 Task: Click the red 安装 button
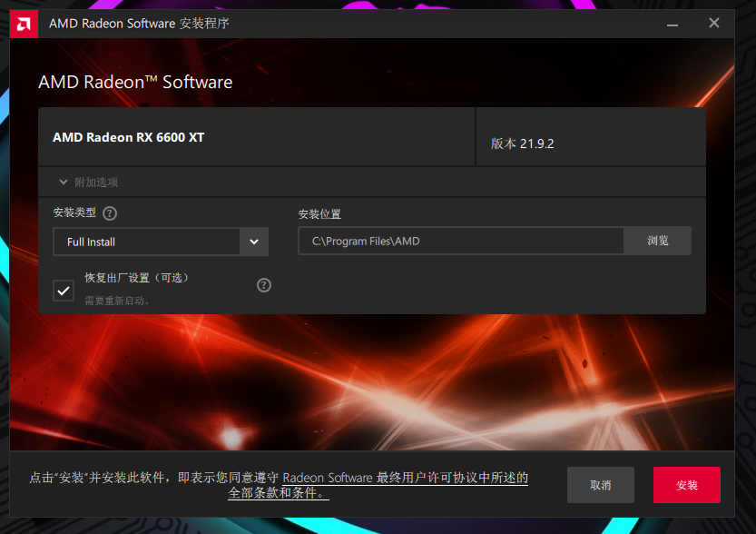click(686, 485)
